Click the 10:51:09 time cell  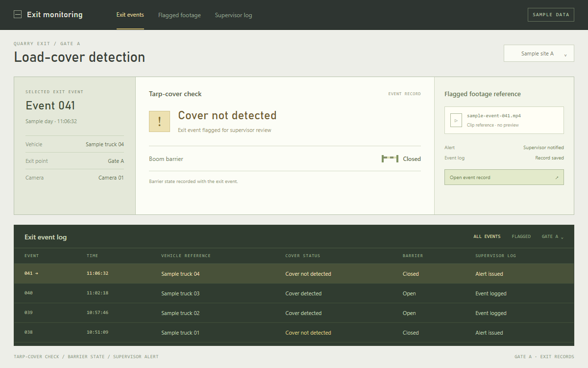pos(98,332)
